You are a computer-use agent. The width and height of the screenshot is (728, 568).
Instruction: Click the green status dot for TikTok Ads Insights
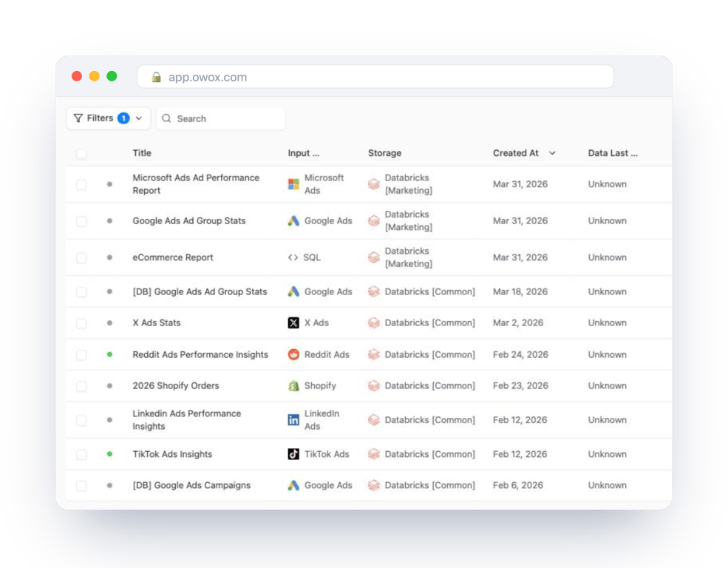109,454
